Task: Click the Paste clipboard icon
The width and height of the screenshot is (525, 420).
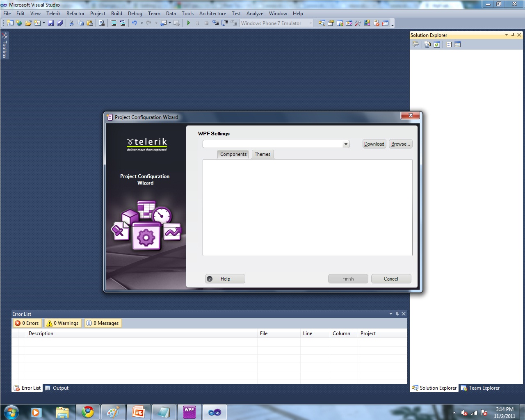Action: click(x=89, y=23)
